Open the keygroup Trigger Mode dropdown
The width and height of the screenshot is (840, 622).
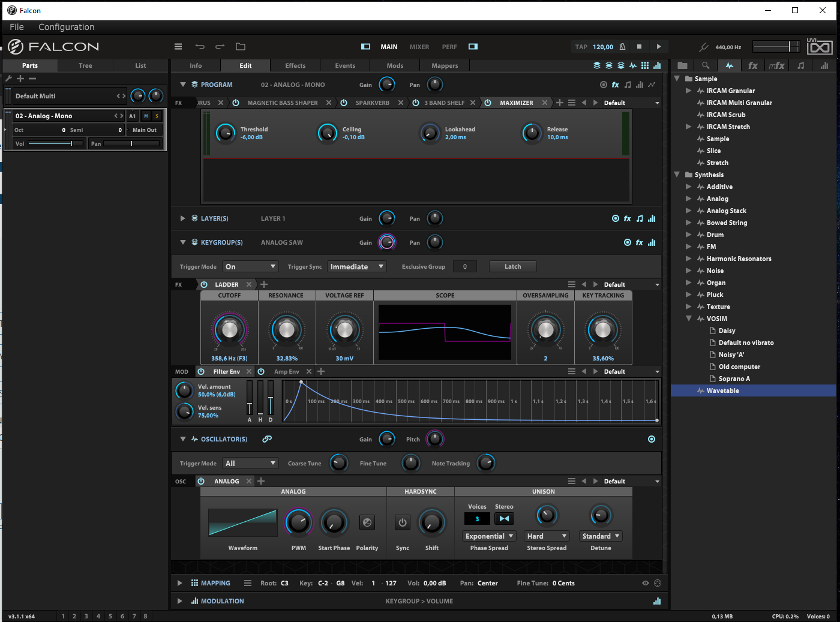(x=251, y=266)
